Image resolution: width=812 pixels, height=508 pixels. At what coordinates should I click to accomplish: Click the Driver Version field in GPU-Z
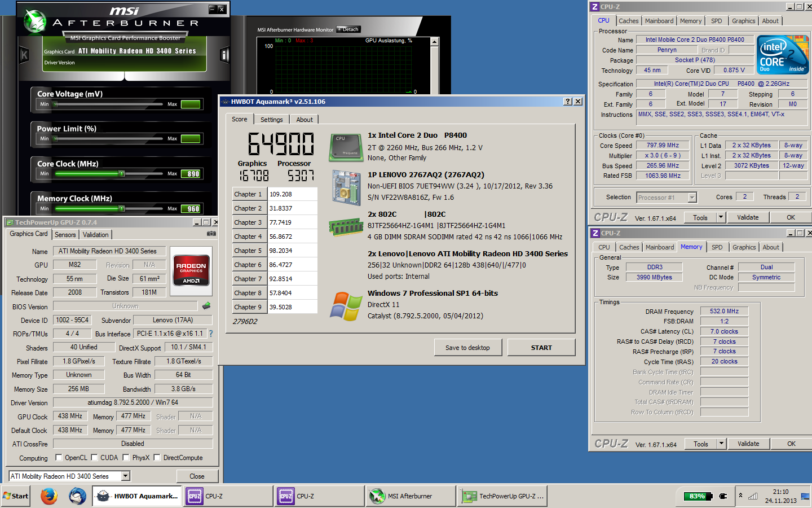(x=133, y=402)
